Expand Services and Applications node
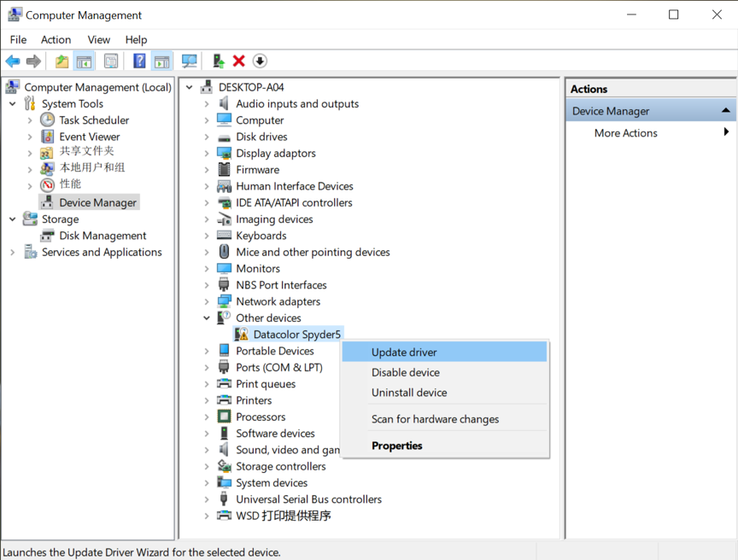 click(x=13, y=252)
